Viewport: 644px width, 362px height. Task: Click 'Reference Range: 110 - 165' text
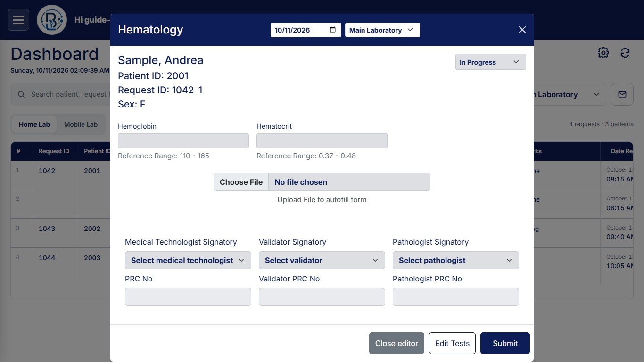pos(164,156)
